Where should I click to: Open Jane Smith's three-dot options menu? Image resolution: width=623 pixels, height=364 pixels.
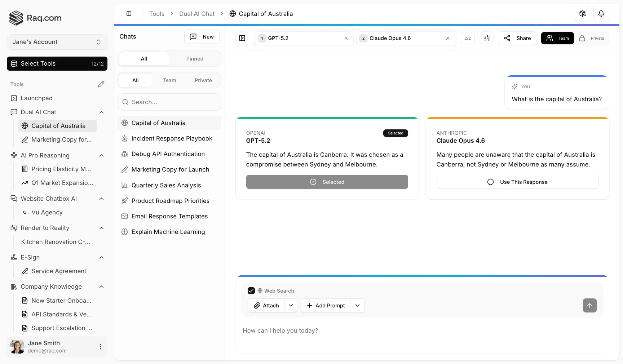100,347
